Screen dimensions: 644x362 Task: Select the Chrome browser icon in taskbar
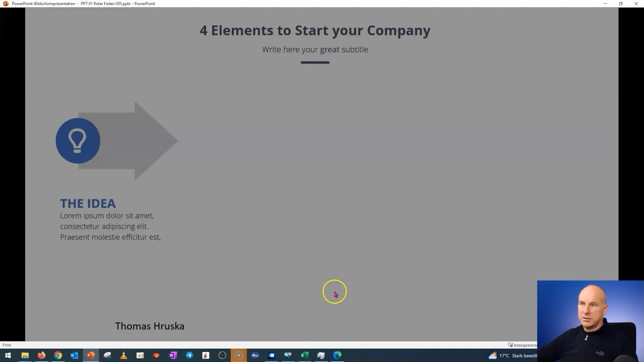pos(57,355)
